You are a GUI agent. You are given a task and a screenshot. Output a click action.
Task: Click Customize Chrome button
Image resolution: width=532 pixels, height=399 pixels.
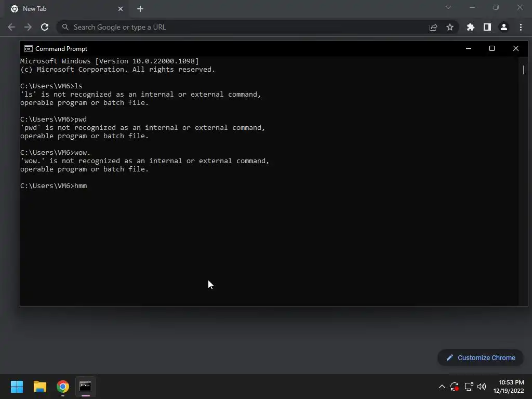[x=481, y=357]
